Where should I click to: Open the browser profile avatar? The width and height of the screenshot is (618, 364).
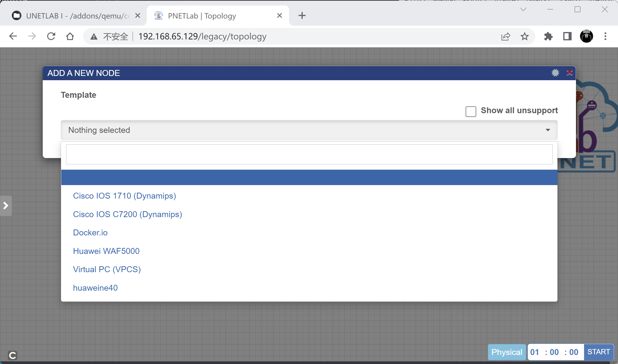click(586, 36)
